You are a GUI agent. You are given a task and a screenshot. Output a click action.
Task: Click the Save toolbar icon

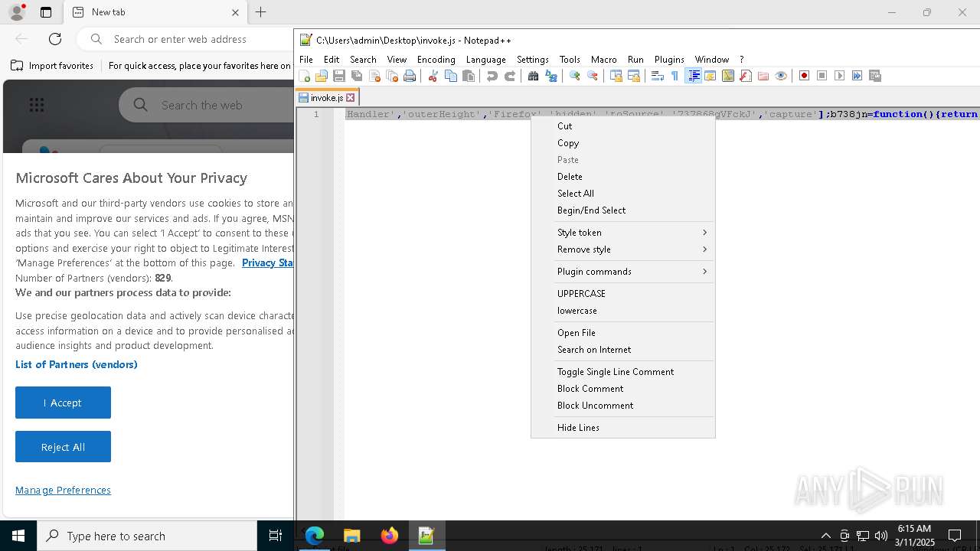(x=339, y=76)
